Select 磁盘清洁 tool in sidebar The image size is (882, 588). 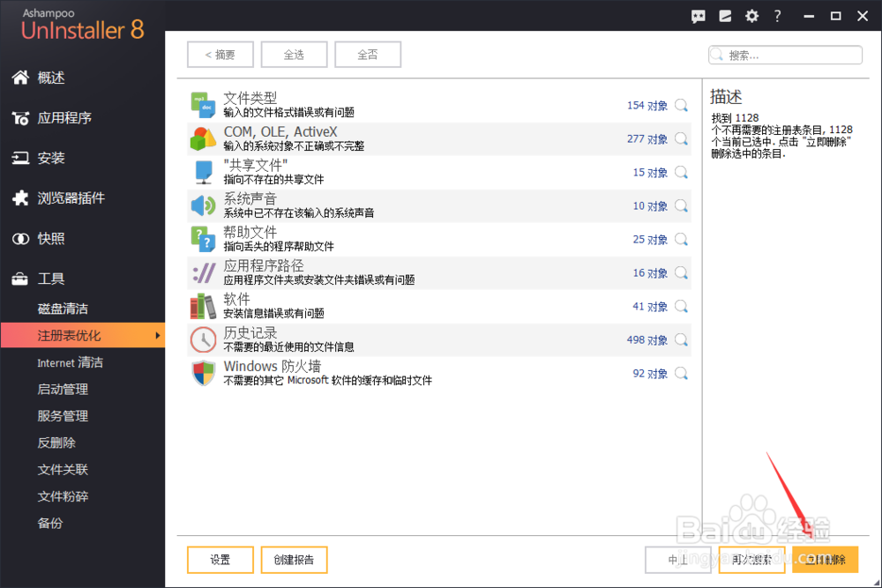[x=63, y=309]
